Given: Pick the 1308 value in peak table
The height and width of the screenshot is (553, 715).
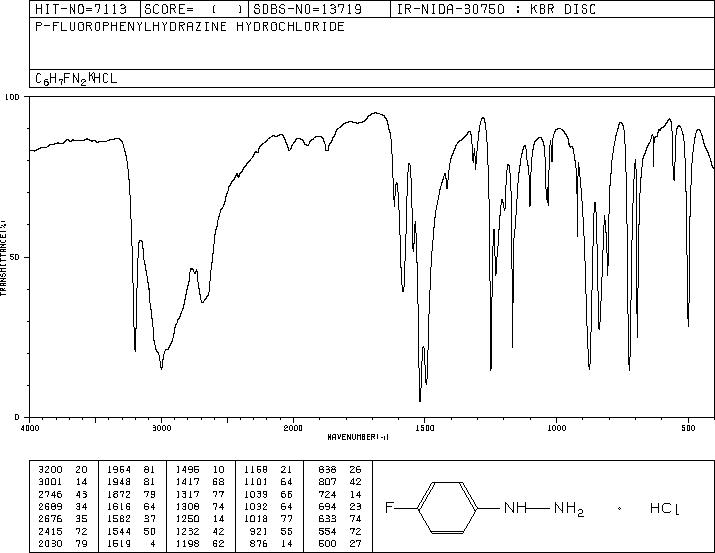Looking at the screenshot, I should point(187,507).
